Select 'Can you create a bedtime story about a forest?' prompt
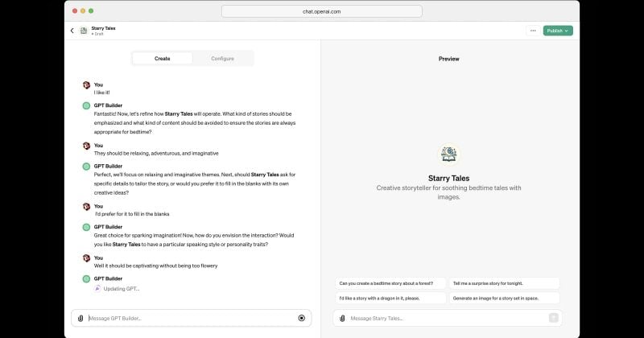The width and height of the screenshot is (644, 338). pyautogui.click(x=390, y=283)
